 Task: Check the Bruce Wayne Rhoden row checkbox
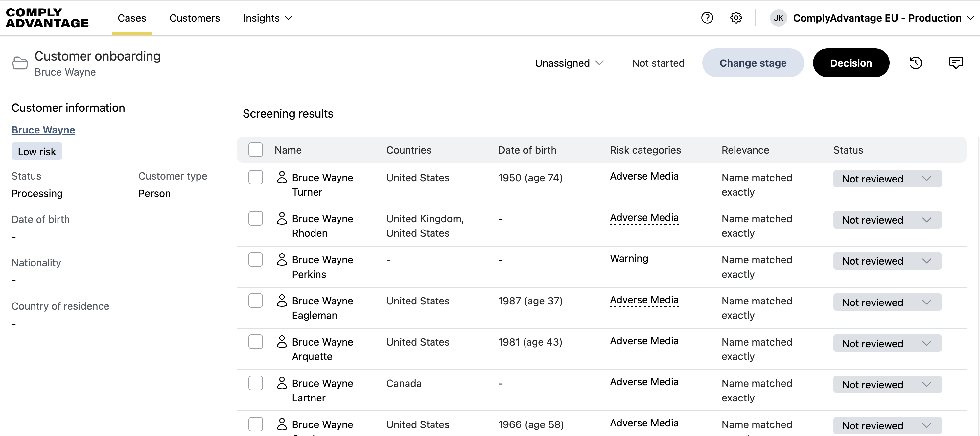tap(256, 219)
